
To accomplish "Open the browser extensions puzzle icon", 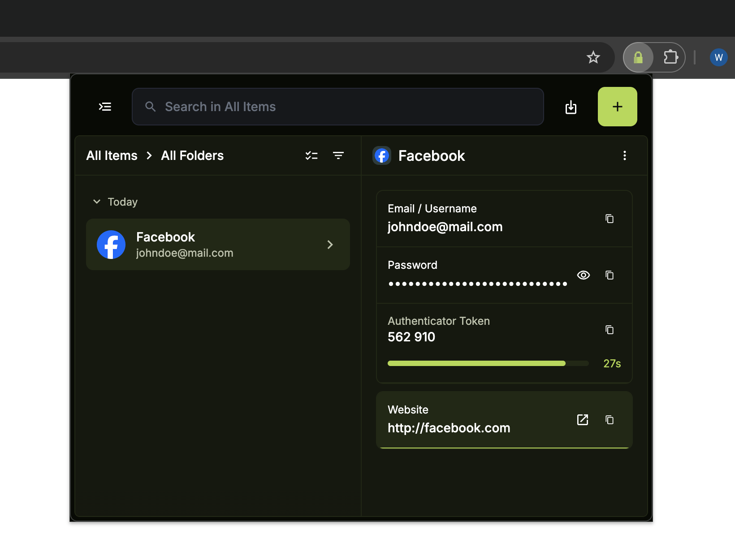I will tap(670, 57).
